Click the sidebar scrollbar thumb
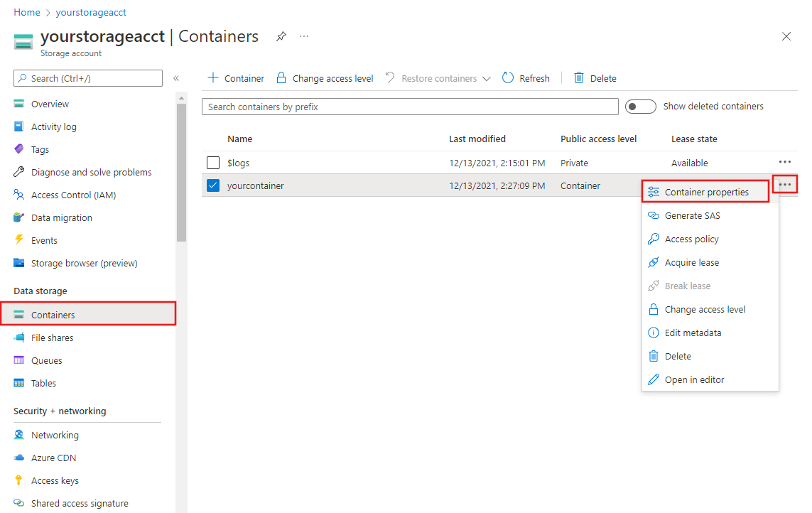The height and width of the screenshot is (513, 812). [x=181, y=173]
